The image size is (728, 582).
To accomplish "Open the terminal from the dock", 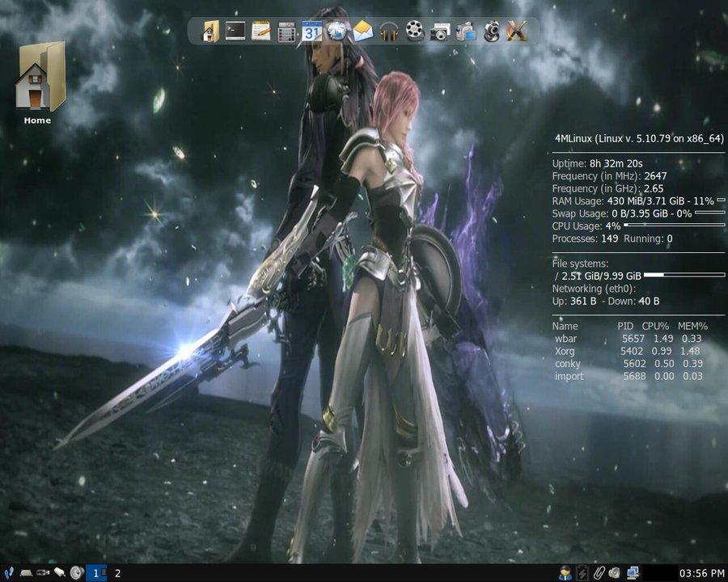I will [235, 31].
